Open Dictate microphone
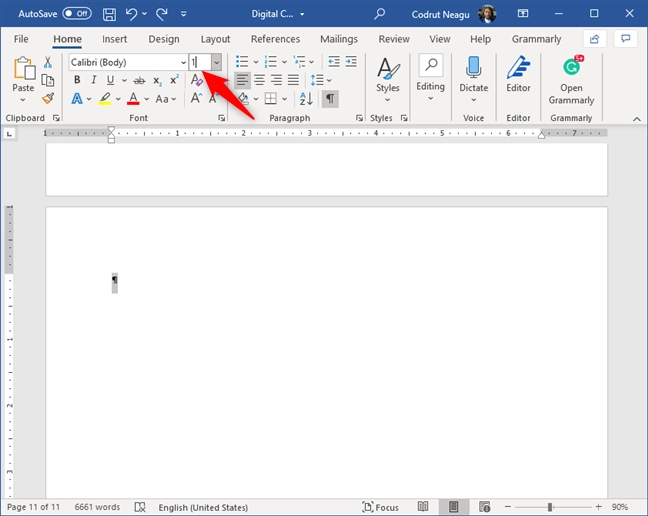 coord(474,67)
